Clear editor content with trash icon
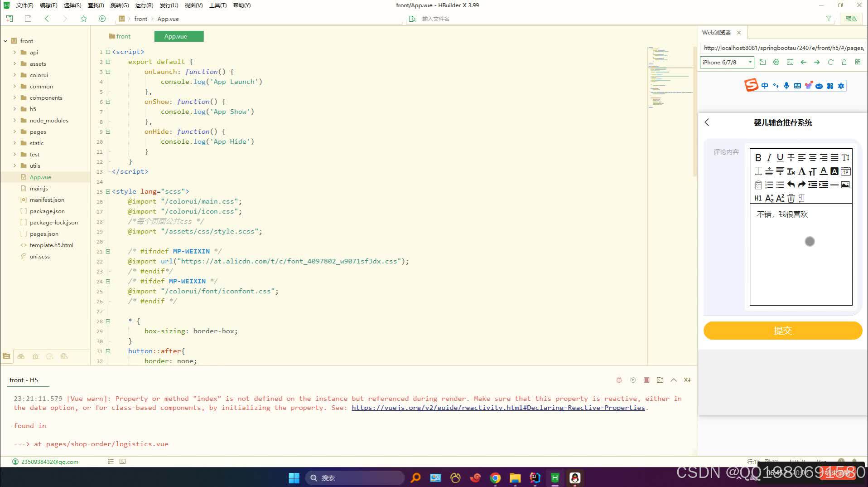 pyautogui.click(x=791, y=198)
